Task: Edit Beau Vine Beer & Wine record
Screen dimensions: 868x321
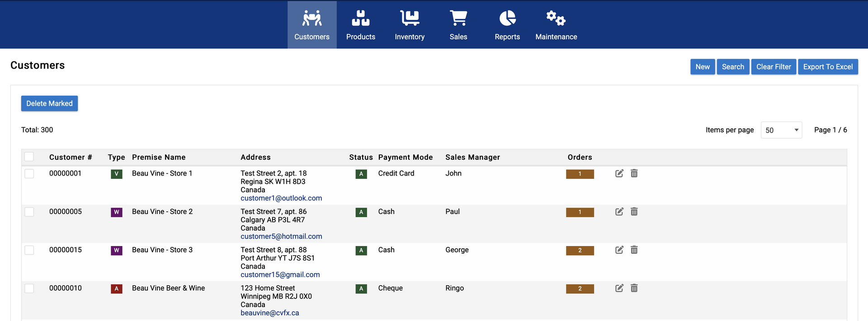Action: [619, 288]
